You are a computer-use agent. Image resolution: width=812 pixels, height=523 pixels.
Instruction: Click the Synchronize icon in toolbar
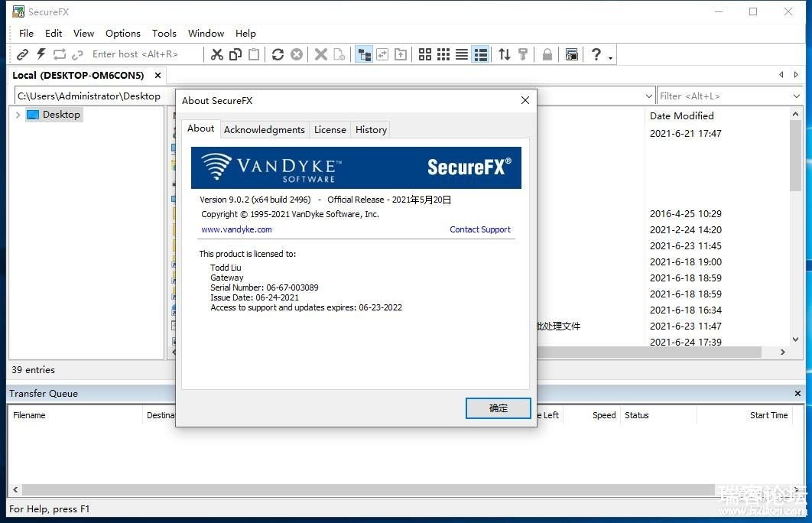click(x=382, y=54)
